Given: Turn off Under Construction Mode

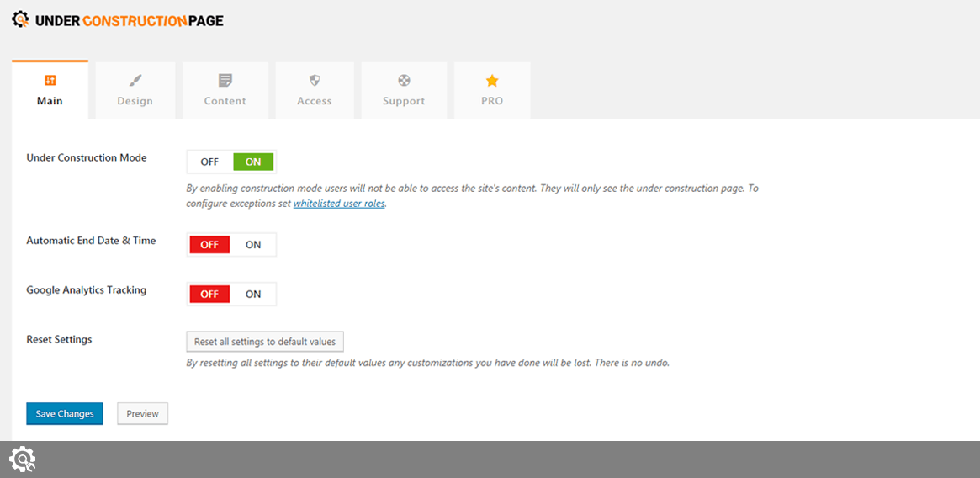Looking at the screenshot, I should click(209, 162).
